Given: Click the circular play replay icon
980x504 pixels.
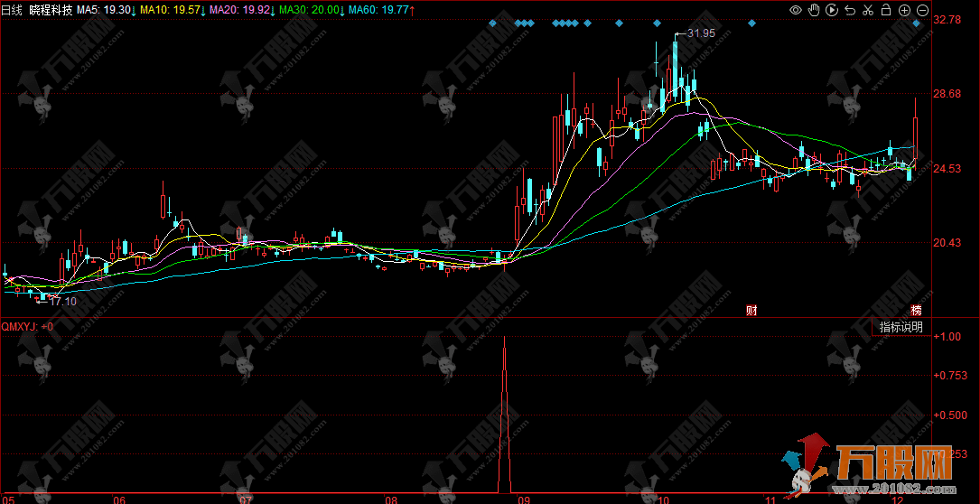Looking at the screenshot, I should point(832,10).
